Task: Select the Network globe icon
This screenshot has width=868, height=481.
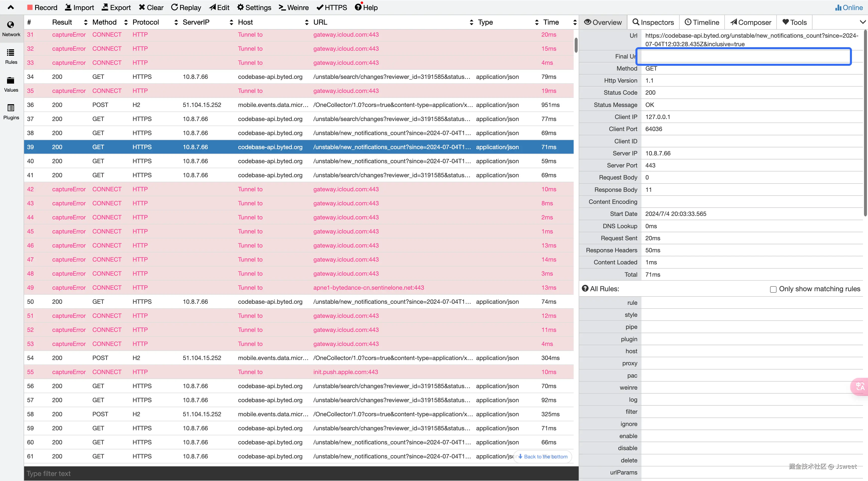Action: point(11,25)
